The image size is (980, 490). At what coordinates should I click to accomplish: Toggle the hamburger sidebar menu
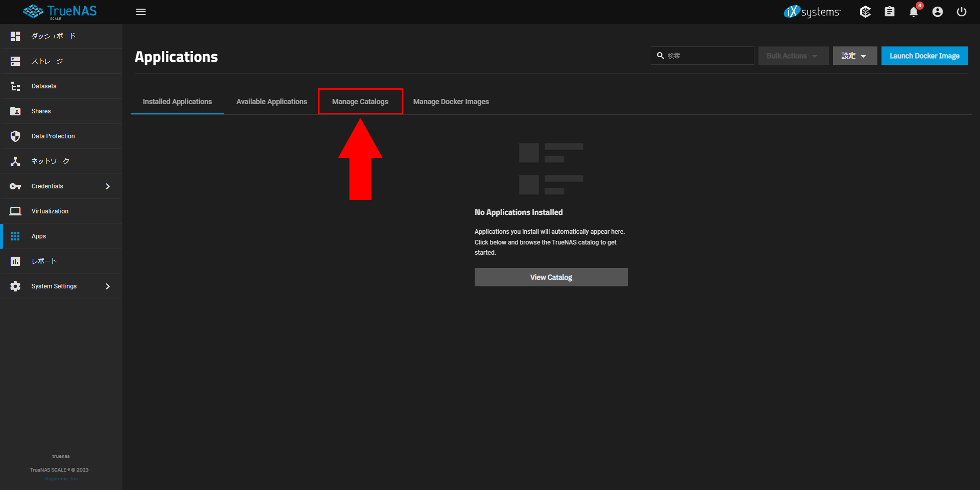pos(141,12)
